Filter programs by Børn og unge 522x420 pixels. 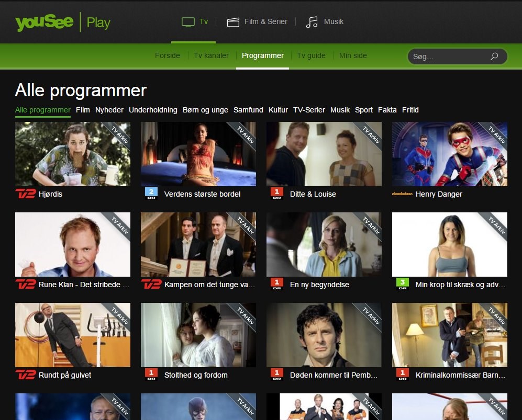(x=205, y=110)
